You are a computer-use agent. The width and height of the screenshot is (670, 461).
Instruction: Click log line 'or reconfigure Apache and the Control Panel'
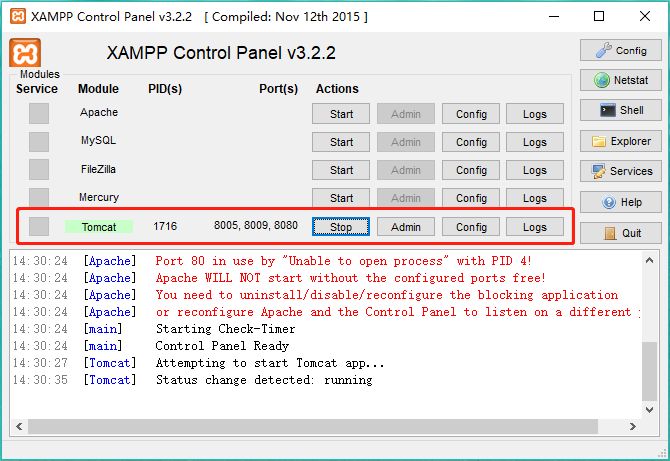tap(397, 312)
